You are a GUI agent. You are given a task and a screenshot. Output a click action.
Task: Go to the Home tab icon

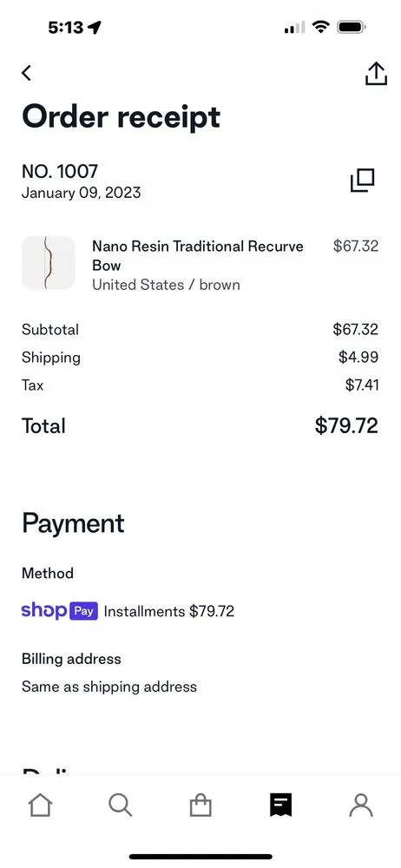pos(40,806)
